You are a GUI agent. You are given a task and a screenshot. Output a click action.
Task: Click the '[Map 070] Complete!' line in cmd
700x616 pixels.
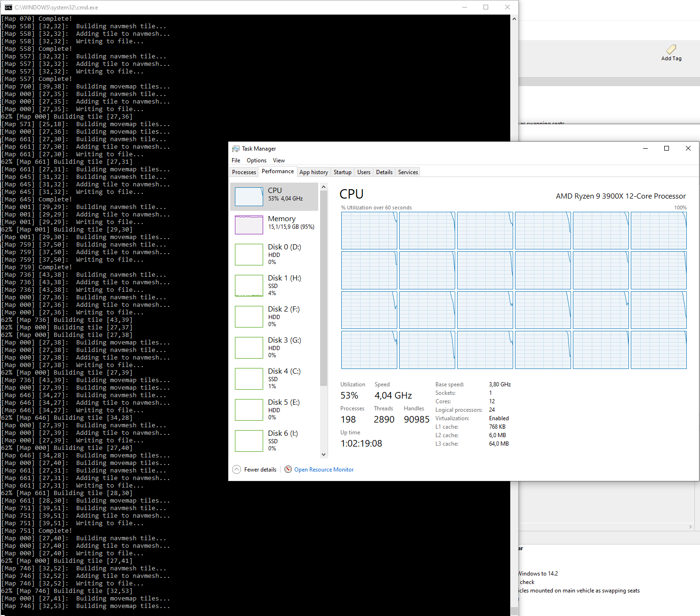pyautogui.click(x=37, y=19)
